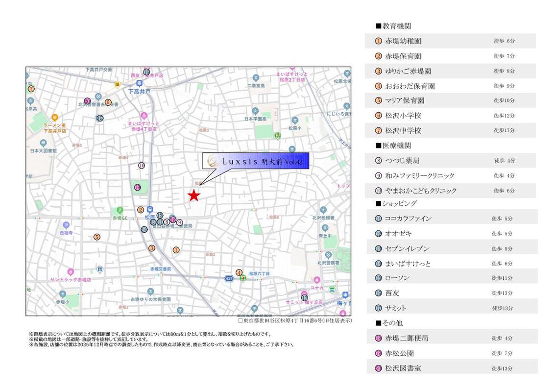Click the red star property marker

coord(194,196)
